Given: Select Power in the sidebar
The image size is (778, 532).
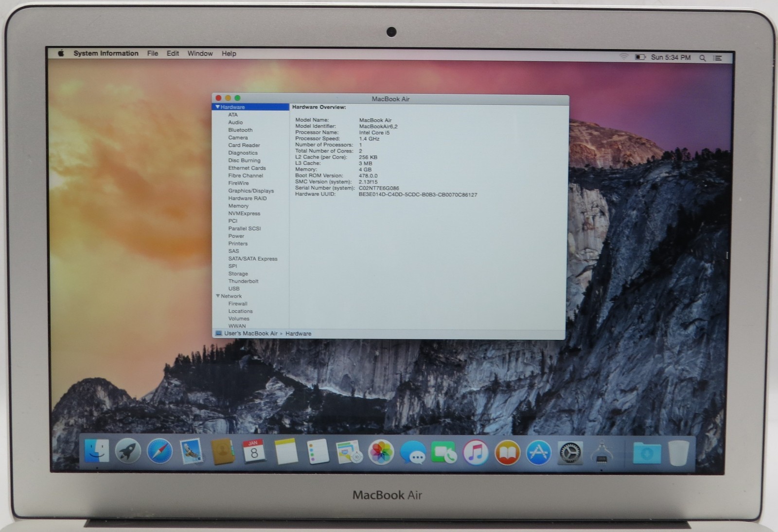Looking at the screenshot, I should (236, 236).
